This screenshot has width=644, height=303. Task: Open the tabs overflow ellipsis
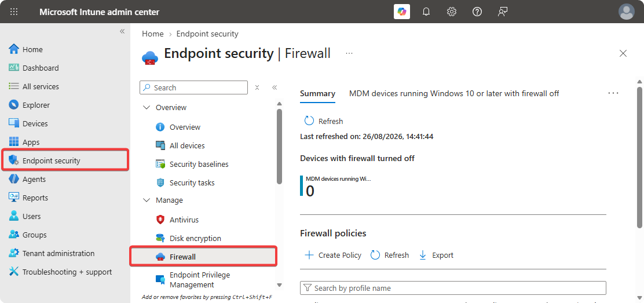click(x=613, y=93)
